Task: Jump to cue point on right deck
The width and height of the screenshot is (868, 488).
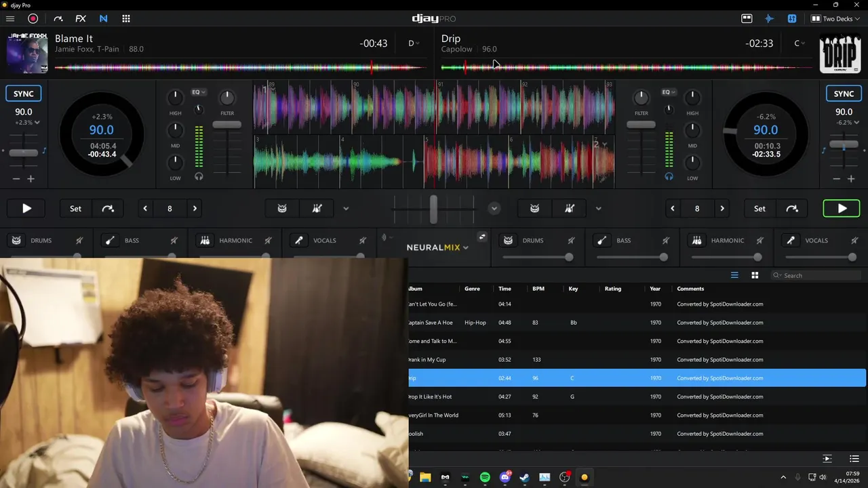Action: point(792,209)
